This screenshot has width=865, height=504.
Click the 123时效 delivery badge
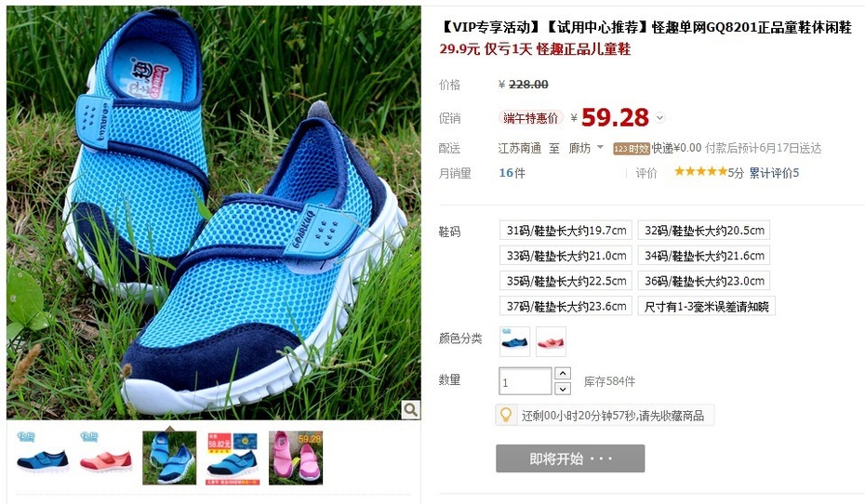pos(632,149)
